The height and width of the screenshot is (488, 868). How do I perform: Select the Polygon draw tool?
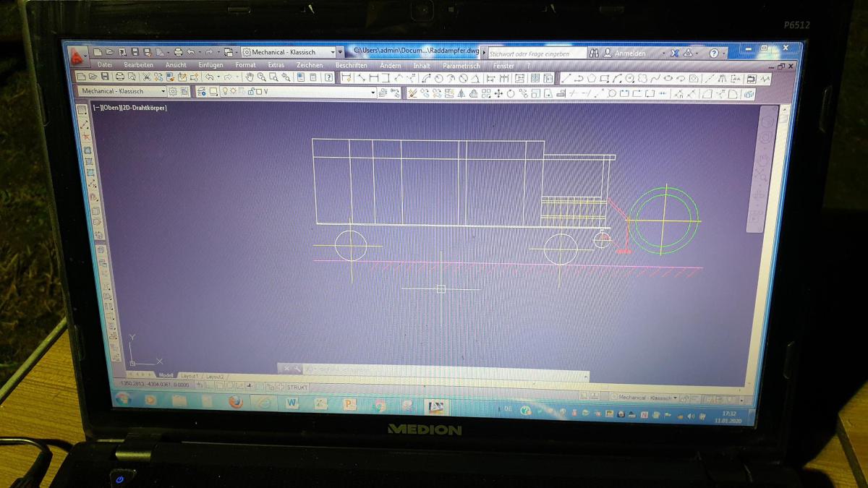[590, 79]
